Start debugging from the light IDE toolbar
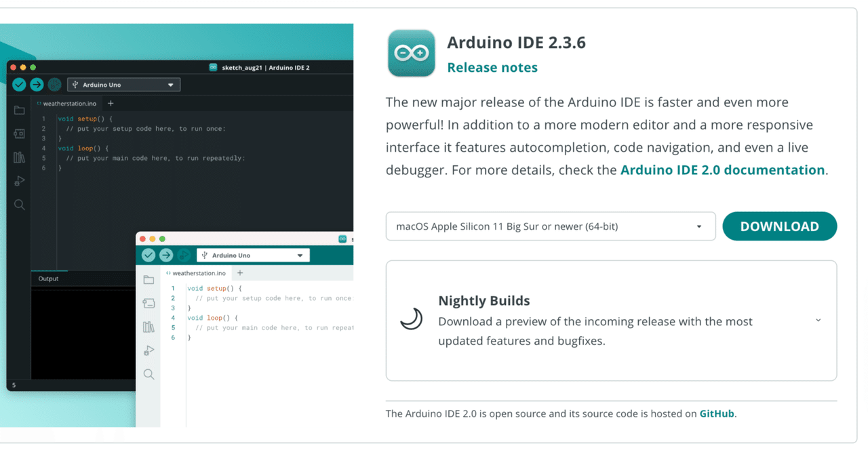Viewport: 868px width, 454px height. click(x=183, y=255)
